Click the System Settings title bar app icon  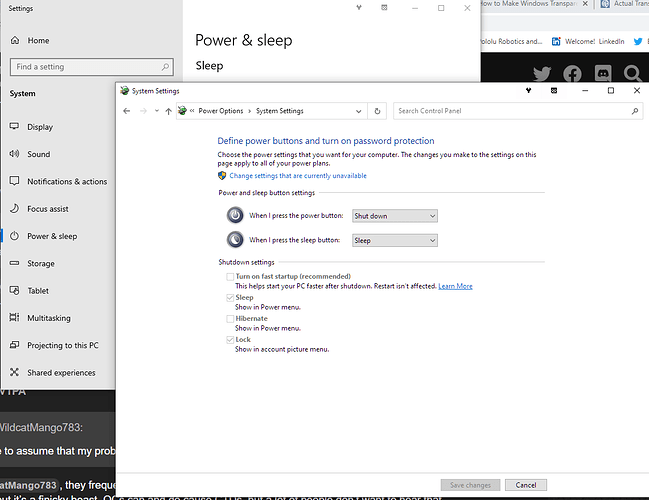pyautogui.click(x=125, y=91)
